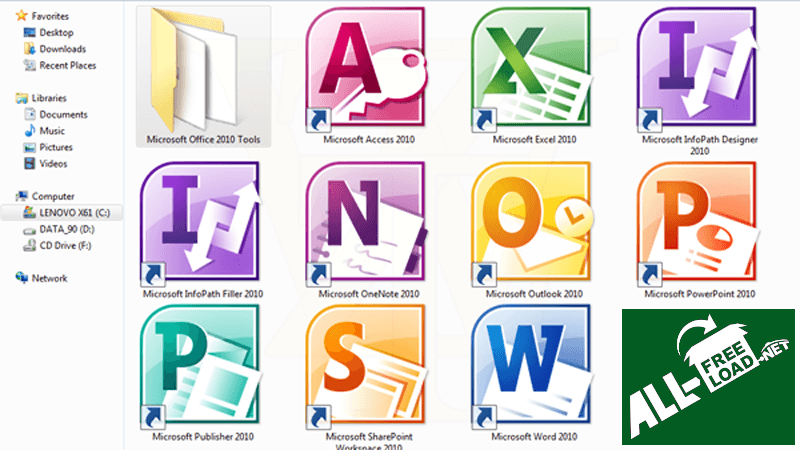Open the DATA_90 (D:) drive
800x450 pixels.
(x=65, y=229)
